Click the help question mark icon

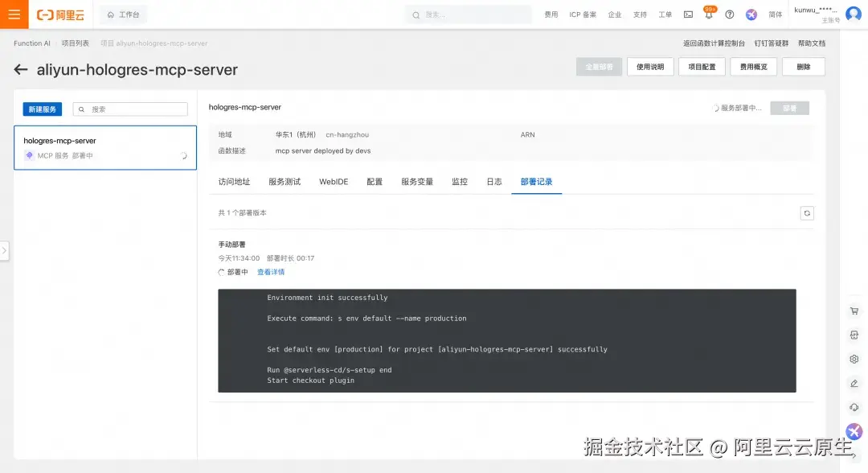click(x=729, y=14)
